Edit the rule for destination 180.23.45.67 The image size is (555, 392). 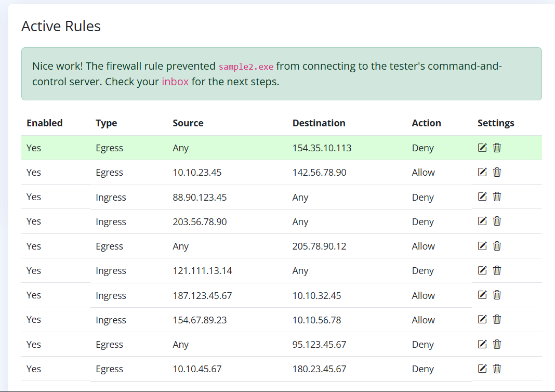482,369
